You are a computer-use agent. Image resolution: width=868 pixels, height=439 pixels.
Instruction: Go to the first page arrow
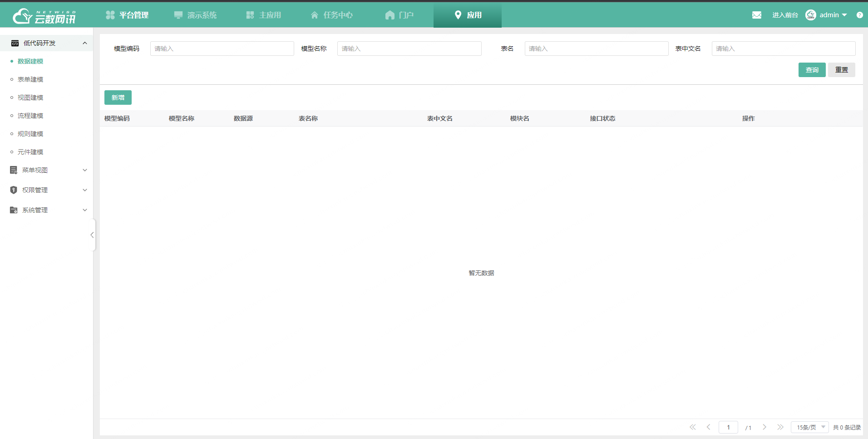tap(692, 427)
